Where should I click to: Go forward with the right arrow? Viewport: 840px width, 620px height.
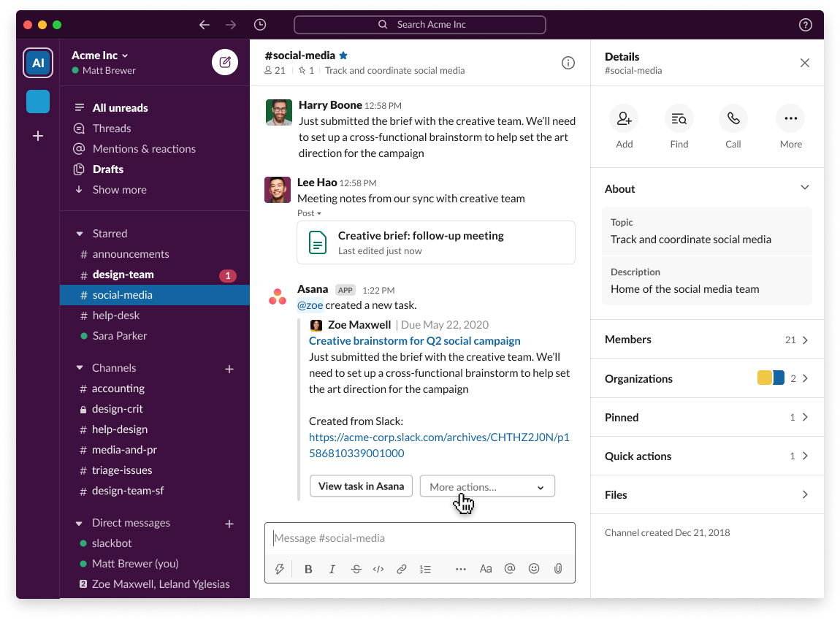click(x=231, y=25)
